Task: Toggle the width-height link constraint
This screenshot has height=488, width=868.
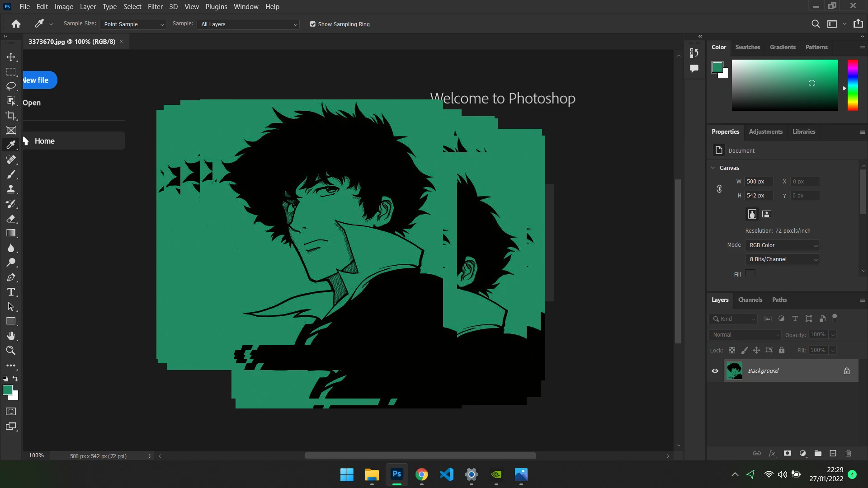Action: coord(719,189)
